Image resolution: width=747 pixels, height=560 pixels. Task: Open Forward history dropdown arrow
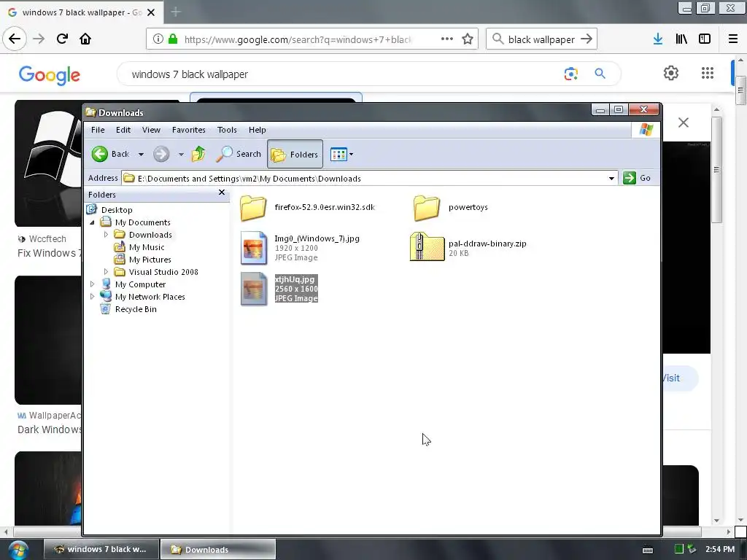[x=181, y=155]
